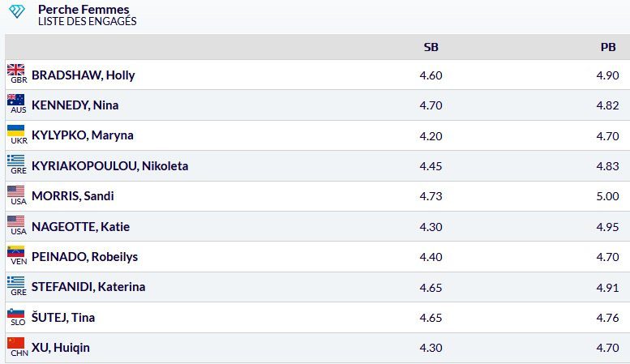This screenshot has width=630, height=364.
Task: Open athlete BRADSHAW, Holly
Action: point(84,75)
